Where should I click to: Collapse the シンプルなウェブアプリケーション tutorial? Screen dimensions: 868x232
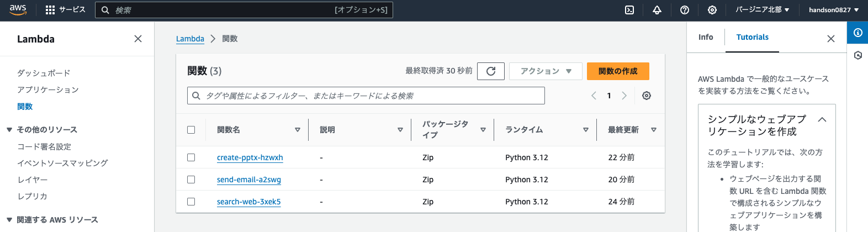pos(822,119)
